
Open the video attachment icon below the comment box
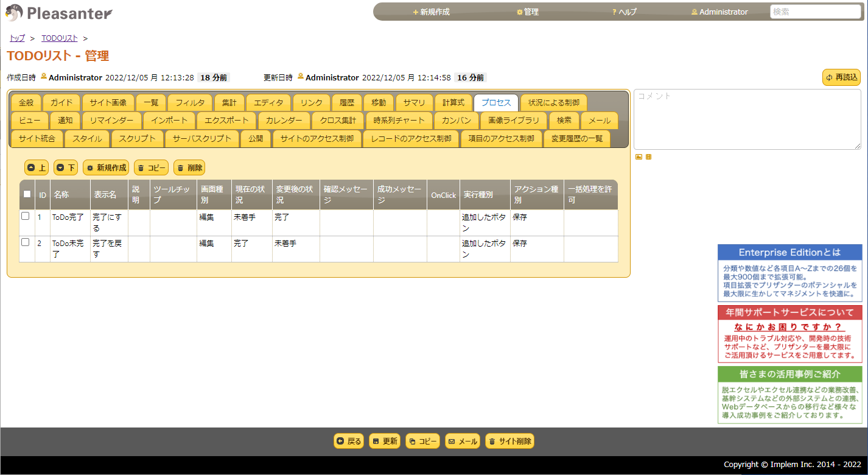[x=648, y=157]
